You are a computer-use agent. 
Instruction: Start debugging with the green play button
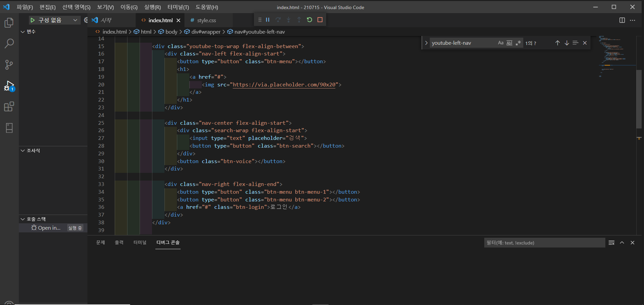click(33, 20)
